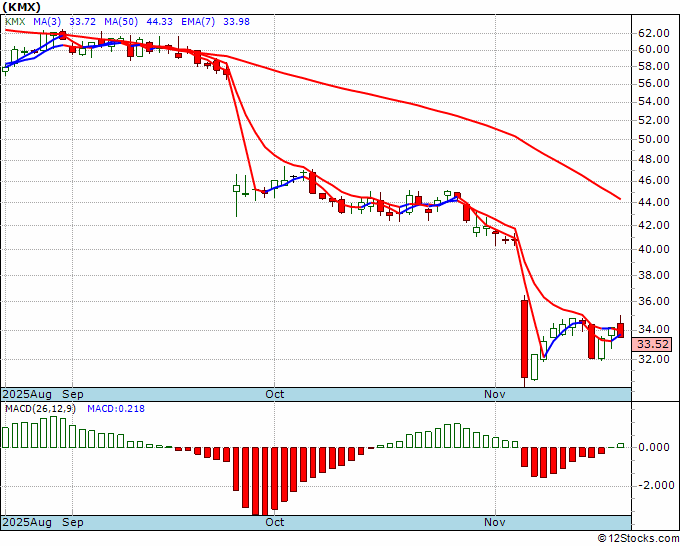Click the 12Stocks.com copyright text
This screenshot has height=546, width=680.
[x=638, y=539]
